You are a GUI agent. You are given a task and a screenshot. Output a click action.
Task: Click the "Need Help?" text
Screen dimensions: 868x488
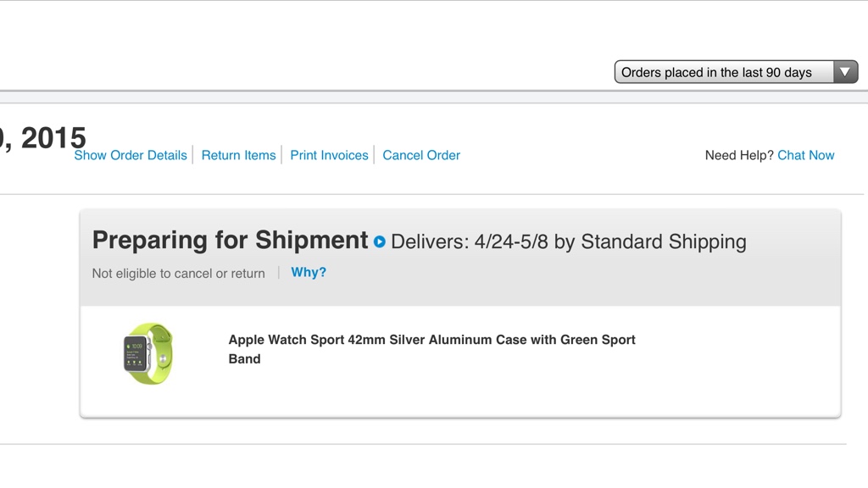click(x=739, y=155)
